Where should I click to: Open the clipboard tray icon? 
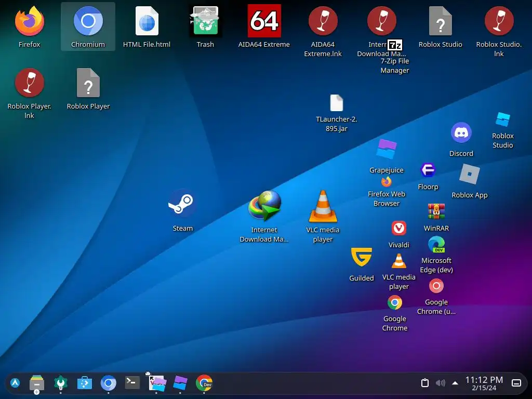(425, 383)
